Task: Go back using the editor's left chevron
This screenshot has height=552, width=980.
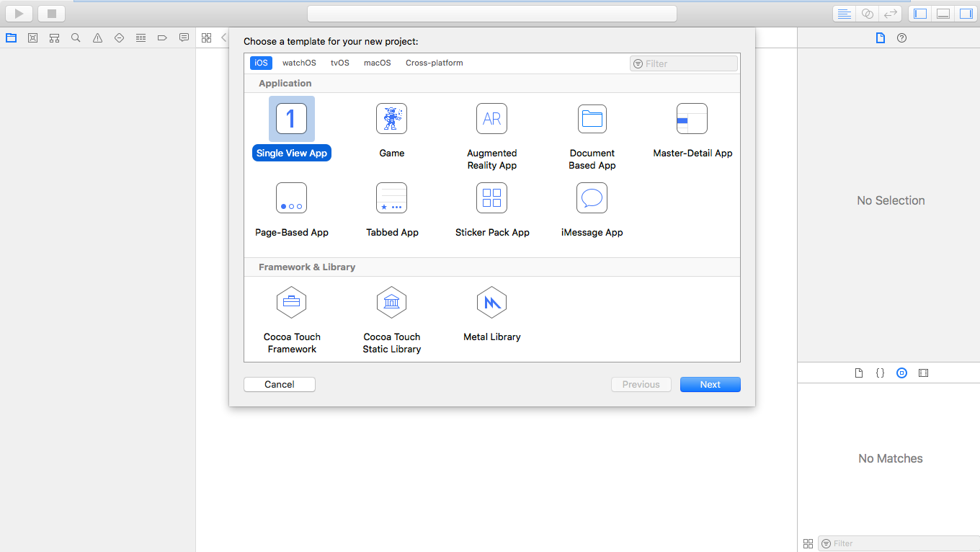Action: [223, 38]
